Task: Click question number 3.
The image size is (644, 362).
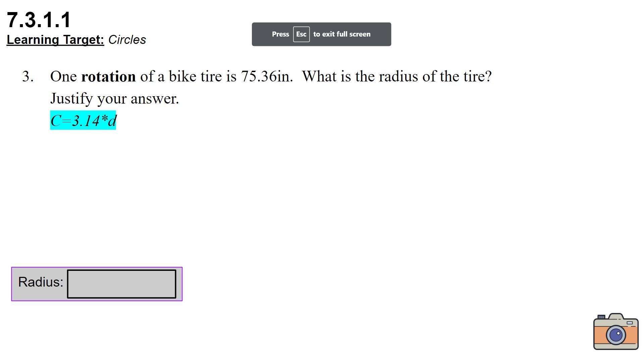Action: pos(28,76)
